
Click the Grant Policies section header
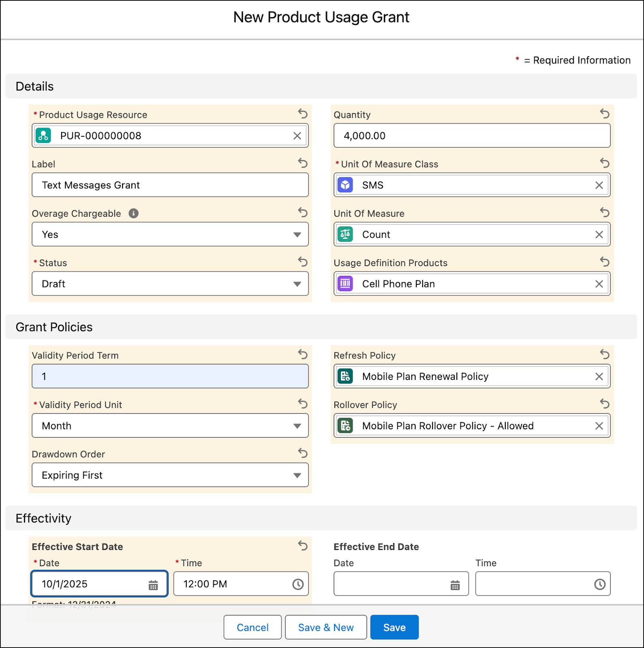(321, 327)
